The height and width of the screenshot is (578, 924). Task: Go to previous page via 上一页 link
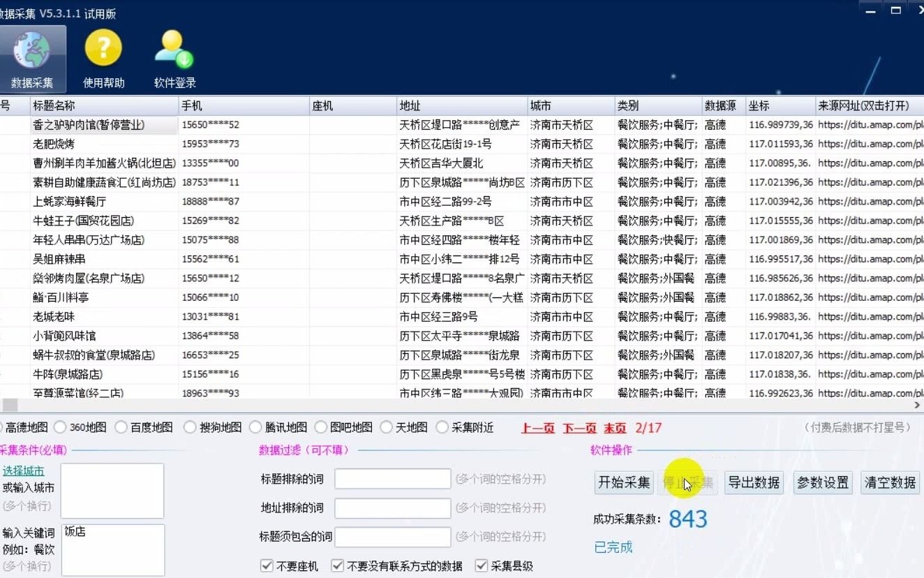pos(538,428)
